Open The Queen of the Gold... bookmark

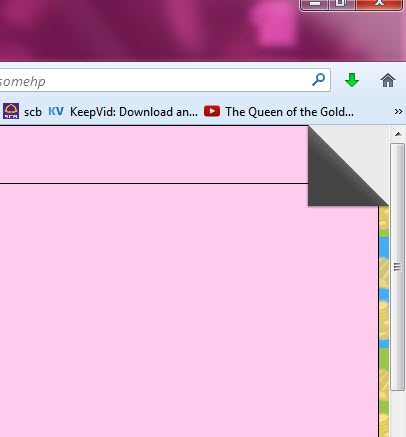289,112
